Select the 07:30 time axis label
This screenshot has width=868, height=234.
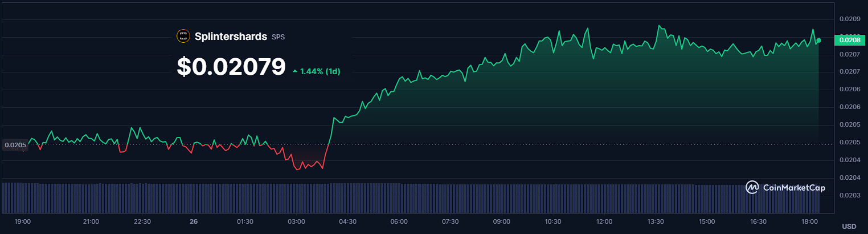[x=451, y=221]
